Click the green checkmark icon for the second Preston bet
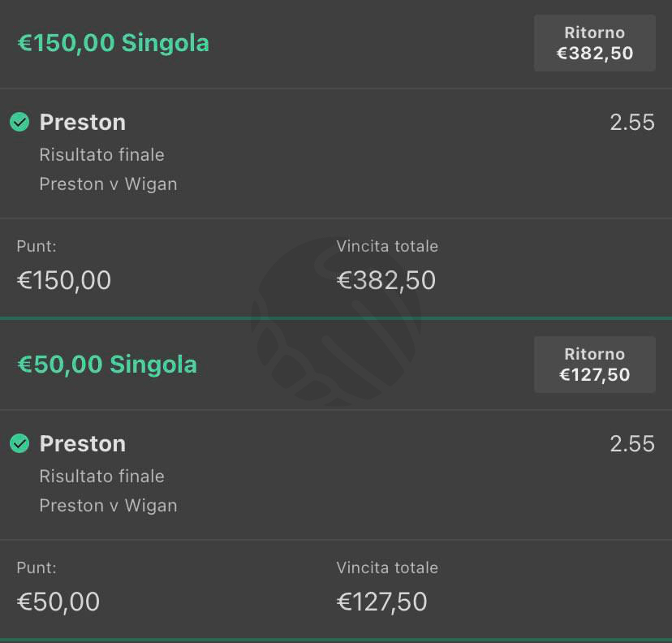The image size is (672, 643). [19, 443]
